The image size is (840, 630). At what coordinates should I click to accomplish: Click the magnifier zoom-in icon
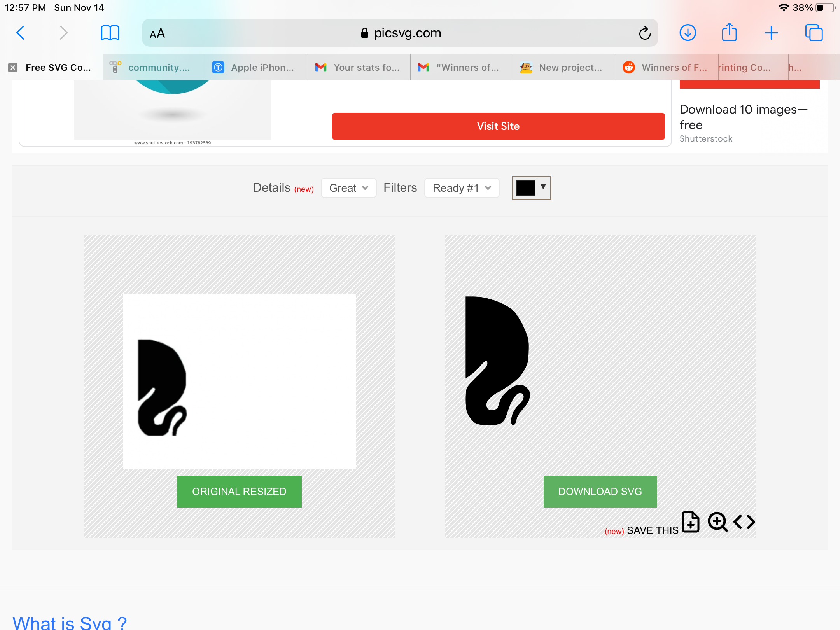717,522
